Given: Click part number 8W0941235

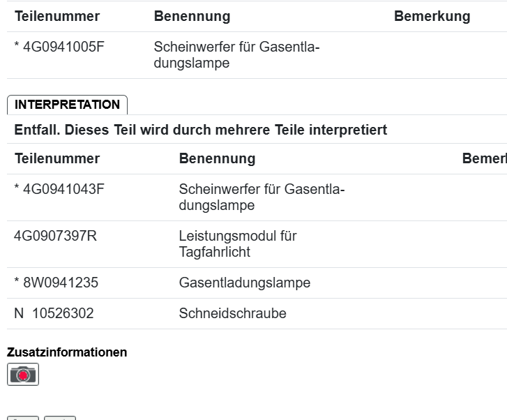Looking at the screenshot, I should pos(56,283).
